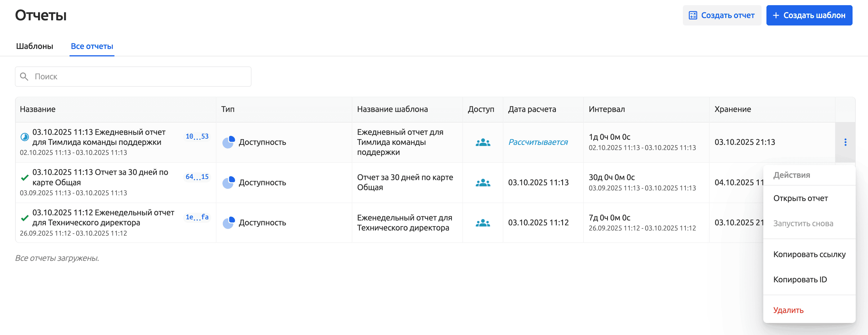The width and height of the screenshot is (868, 335).
Task: Click report ID badge 10...53
Action: (x=197, y=136)
